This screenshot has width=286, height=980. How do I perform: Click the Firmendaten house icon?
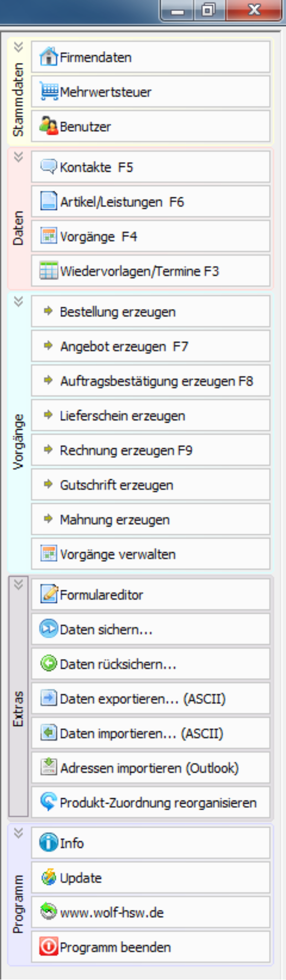(49, 57)
